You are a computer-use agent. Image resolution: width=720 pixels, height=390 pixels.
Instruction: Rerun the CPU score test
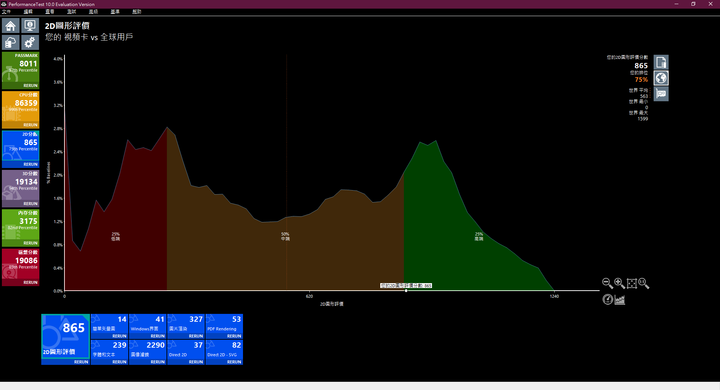coord(30,125)
